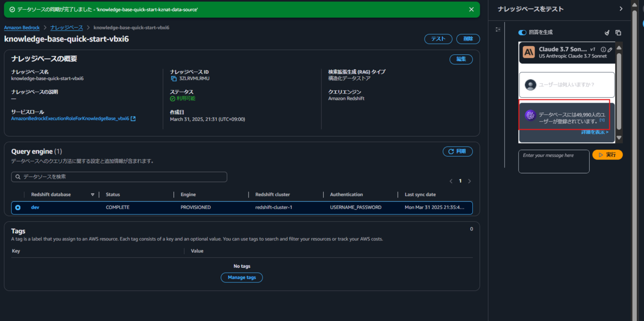The width and height of the screenshot is (644, 321).
Task: Click the Redshift cluster column header
Action: click(x=273, y=194)
